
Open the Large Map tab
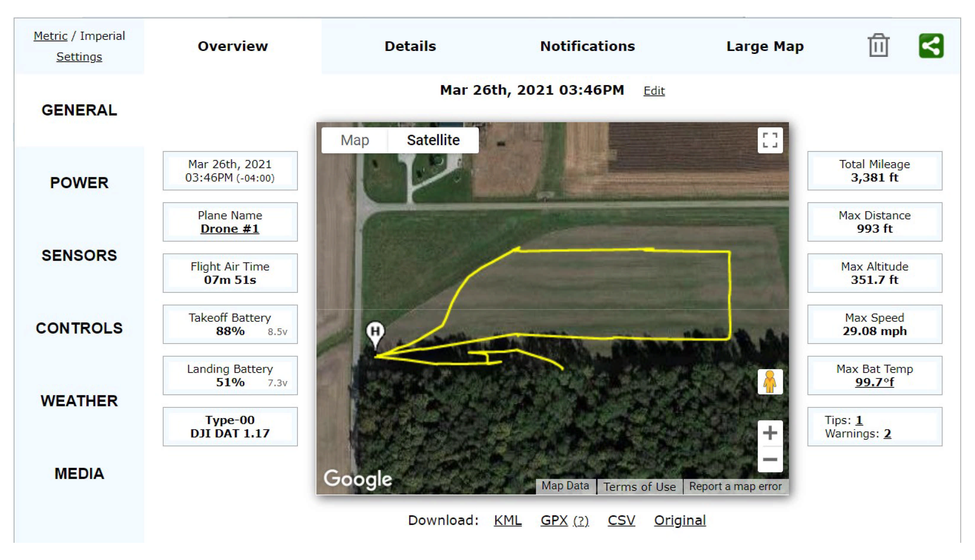click(765, 46)
